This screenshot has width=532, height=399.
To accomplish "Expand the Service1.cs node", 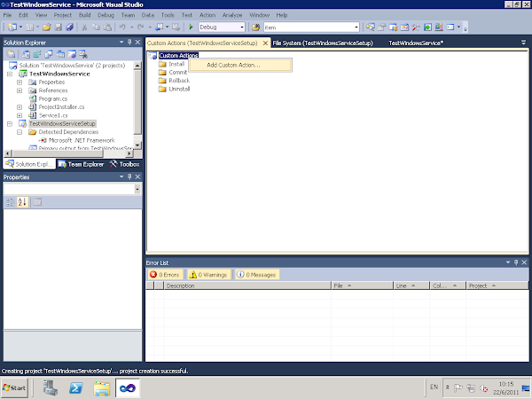I will coord(20,115).
